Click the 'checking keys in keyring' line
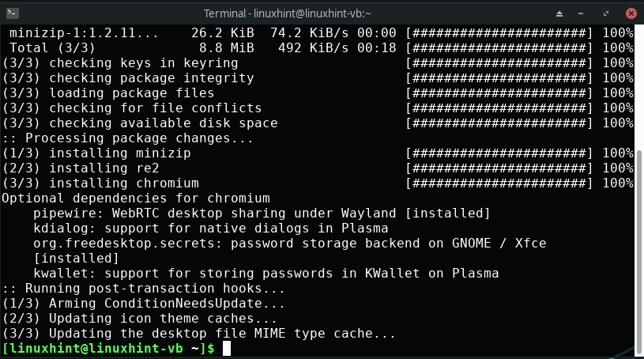This screenshot has width=644, height=359. [x=144, y=63]
